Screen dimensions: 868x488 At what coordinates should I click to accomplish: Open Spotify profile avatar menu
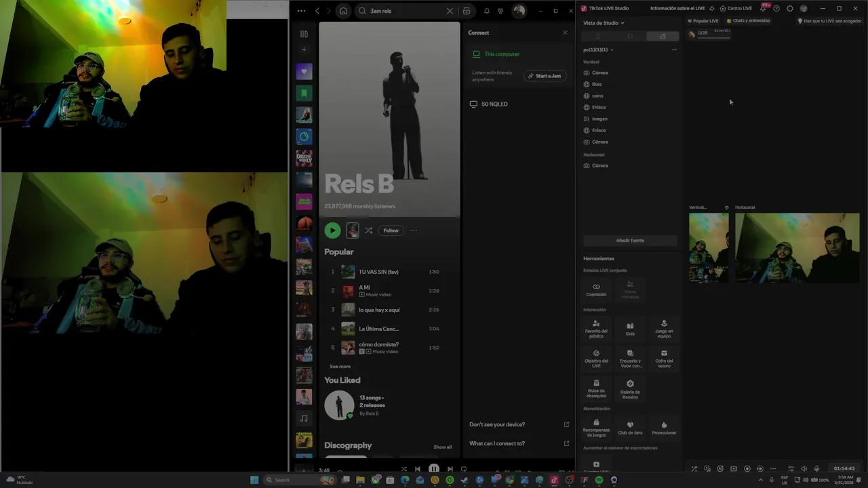point(519,11)
